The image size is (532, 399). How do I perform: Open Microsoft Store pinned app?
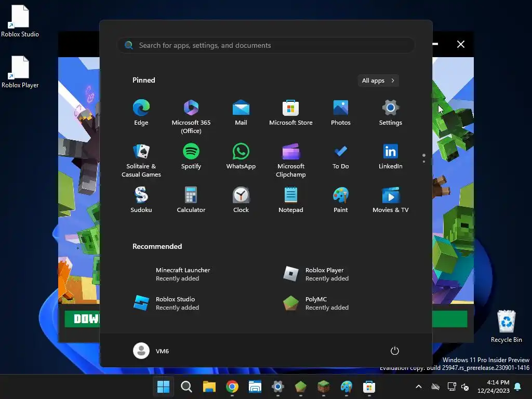(291, 113)
